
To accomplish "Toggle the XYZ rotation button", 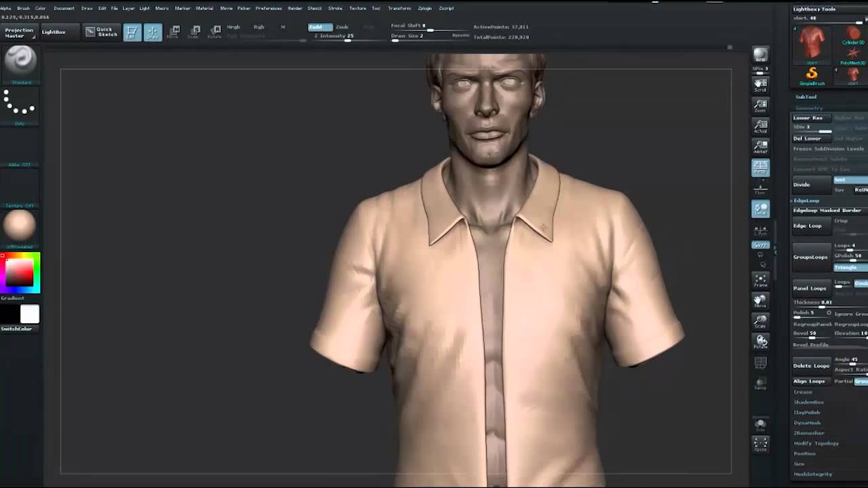I will tap(760, 244).
